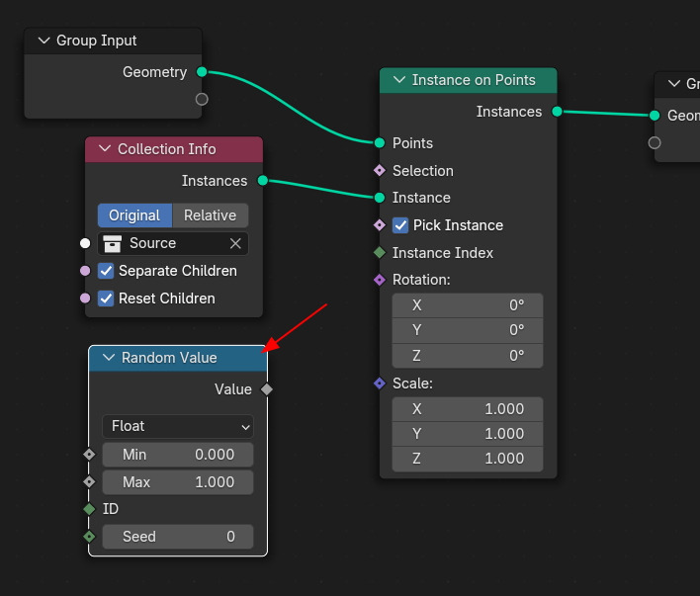Select Original transform space button

point(134,215)
